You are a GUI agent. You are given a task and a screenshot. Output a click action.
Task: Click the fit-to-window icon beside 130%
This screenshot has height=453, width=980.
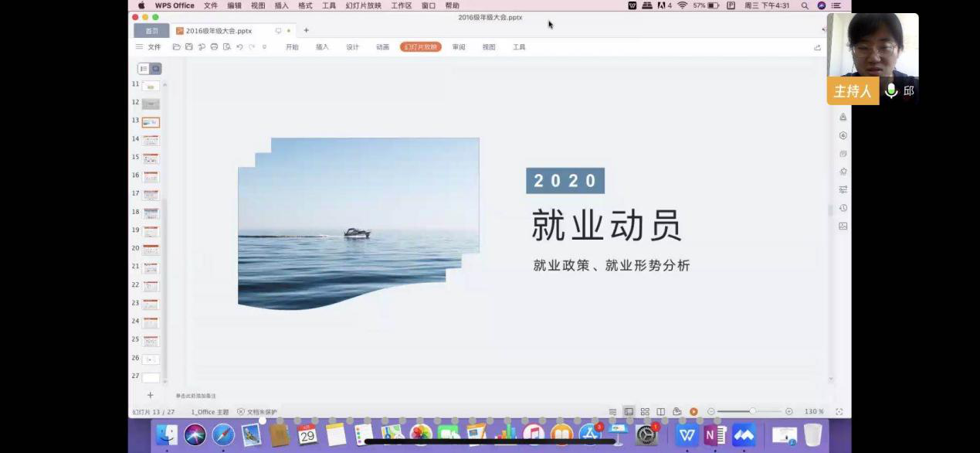(839, 412)
